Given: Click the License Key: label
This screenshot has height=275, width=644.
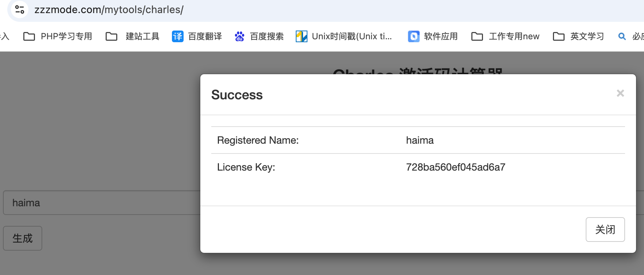Looking at the screenshot, I should (246, 167).
